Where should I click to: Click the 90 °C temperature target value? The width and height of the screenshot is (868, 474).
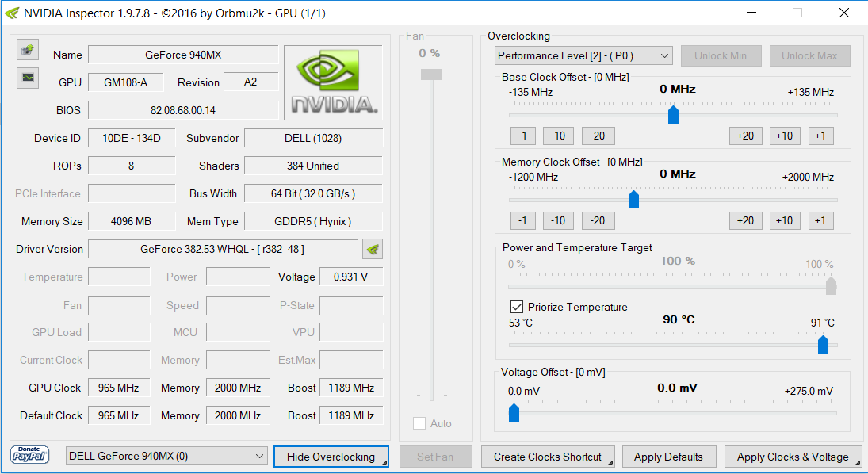679,319
